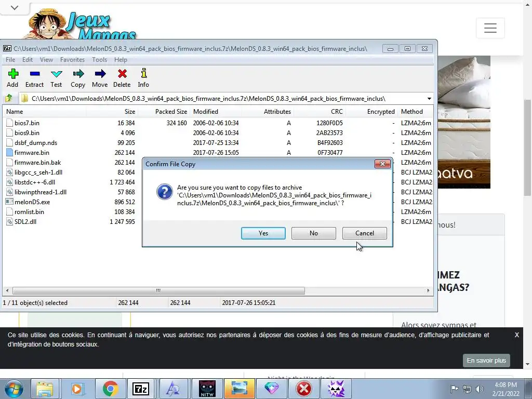The image size is (532, 399).
Task: Click the right arrow of horizontal scrollbar
Action: point(428,290)
